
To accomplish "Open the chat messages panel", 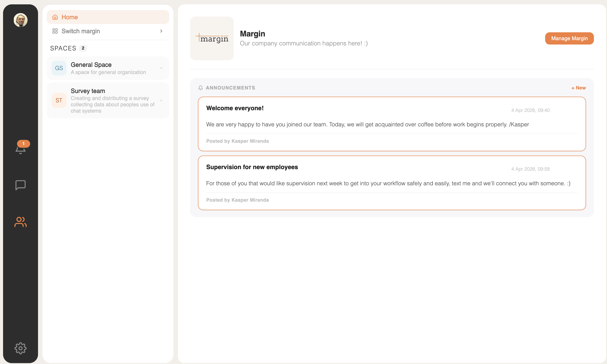I will 20,185.
